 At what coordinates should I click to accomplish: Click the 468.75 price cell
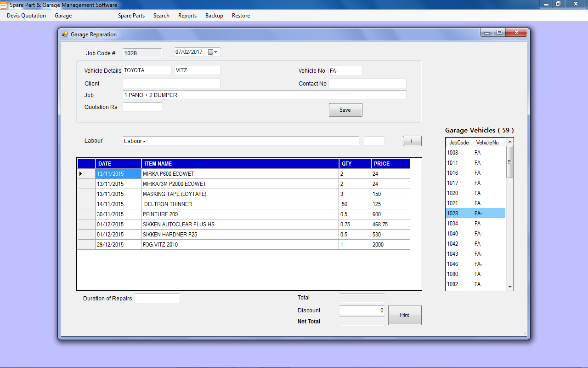point(390,224)
